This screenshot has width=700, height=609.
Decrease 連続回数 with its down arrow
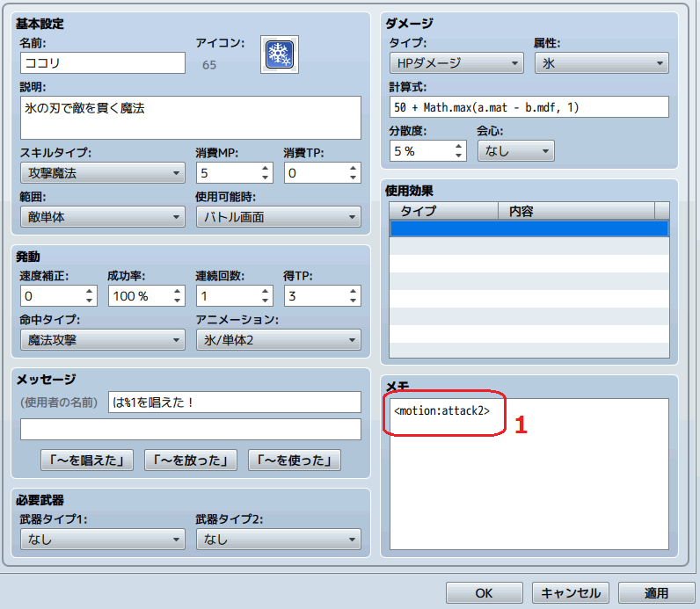pos(266,301)
